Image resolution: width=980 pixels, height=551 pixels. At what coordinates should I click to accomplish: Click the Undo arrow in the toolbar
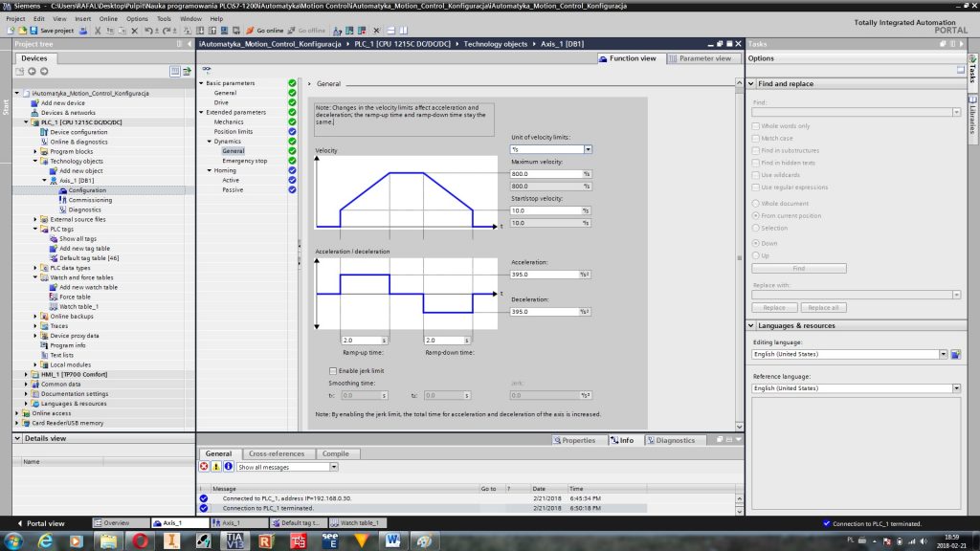pos(148,30)
